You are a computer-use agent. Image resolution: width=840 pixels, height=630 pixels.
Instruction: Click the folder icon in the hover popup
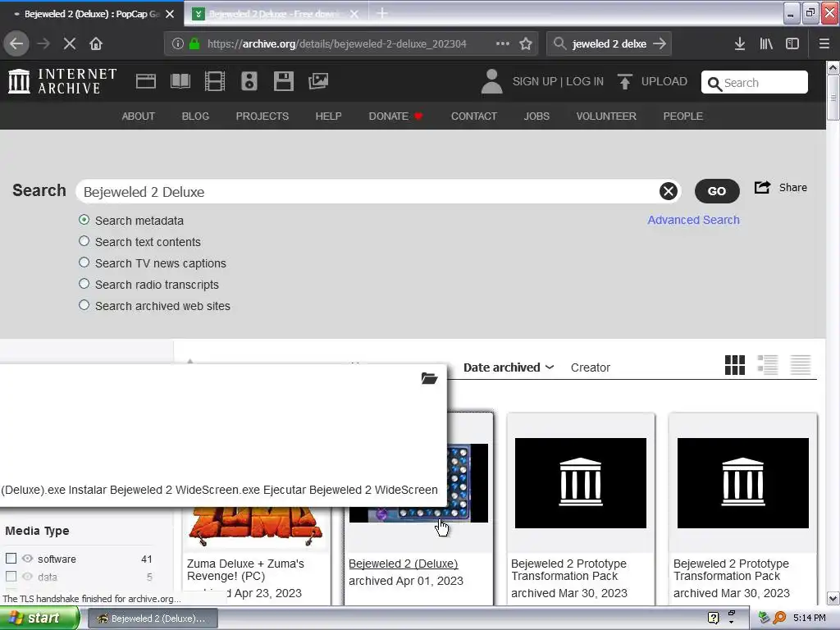(429, 378)
